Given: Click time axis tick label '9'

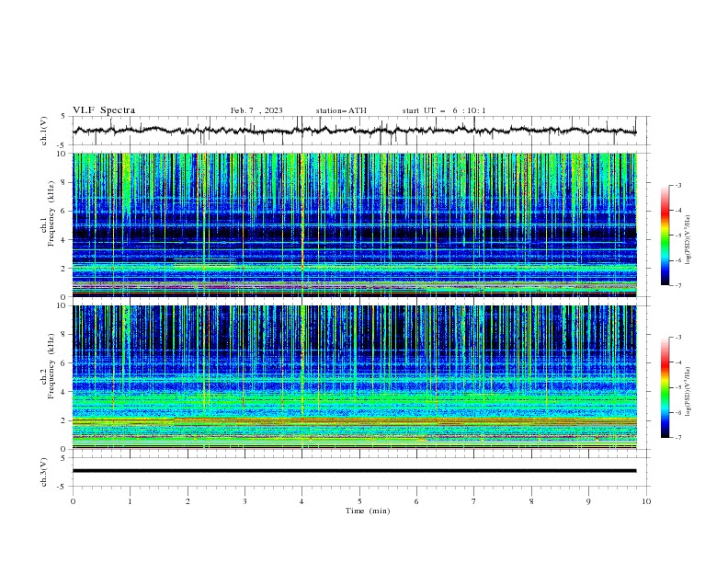Looking at the screenshot, I should 588,501.
